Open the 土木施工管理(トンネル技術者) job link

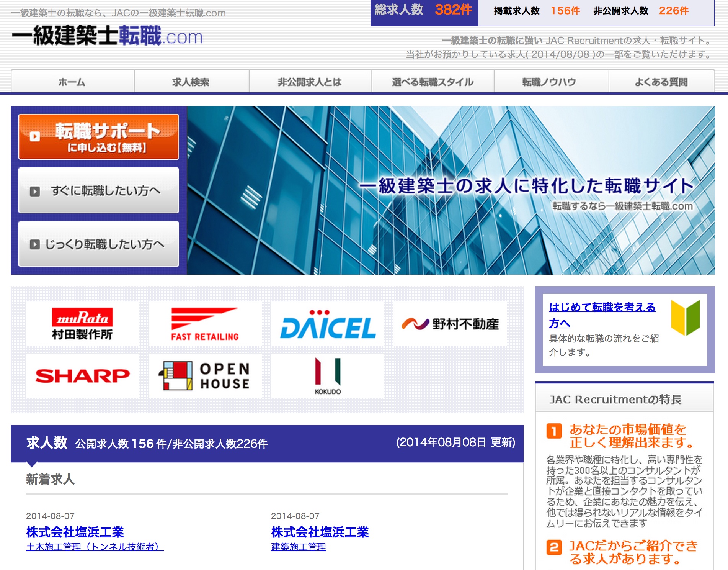pos(95,547)
